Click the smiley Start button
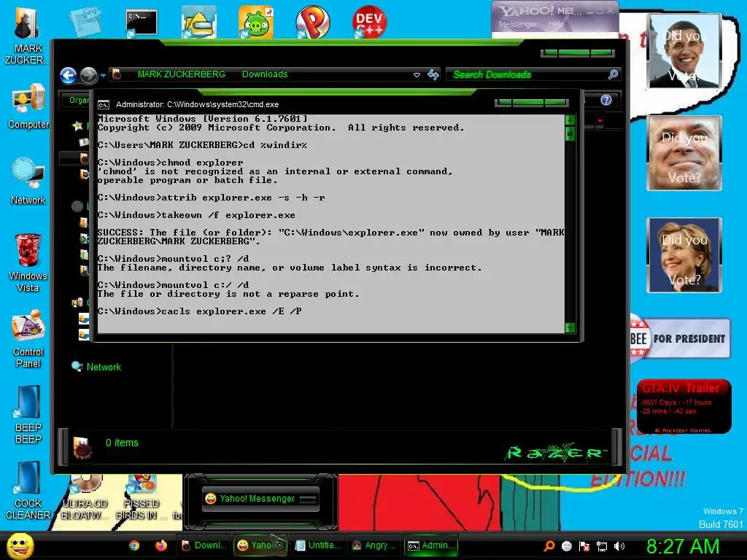 click(x=20, y=545)
